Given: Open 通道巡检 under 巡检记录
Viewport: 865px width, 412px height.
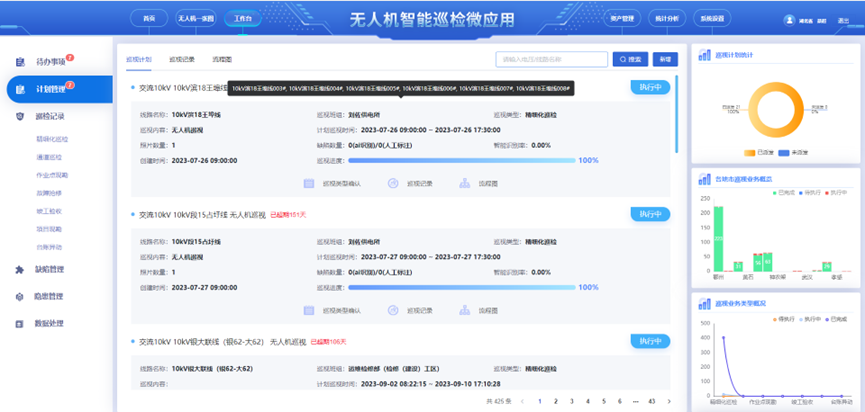Looking at the screenshot, I should point(48,157).
